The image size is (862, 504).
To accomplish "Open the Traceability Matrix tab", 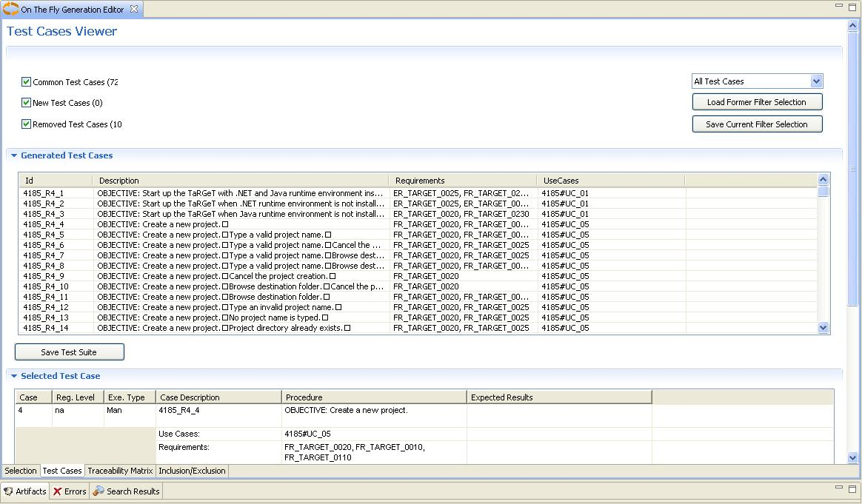I will pos(121,471).
